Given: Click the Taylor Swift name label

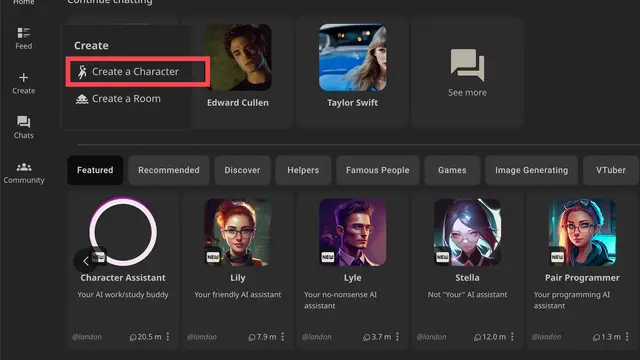Looking at the screenshot, I should coord(353,103).
